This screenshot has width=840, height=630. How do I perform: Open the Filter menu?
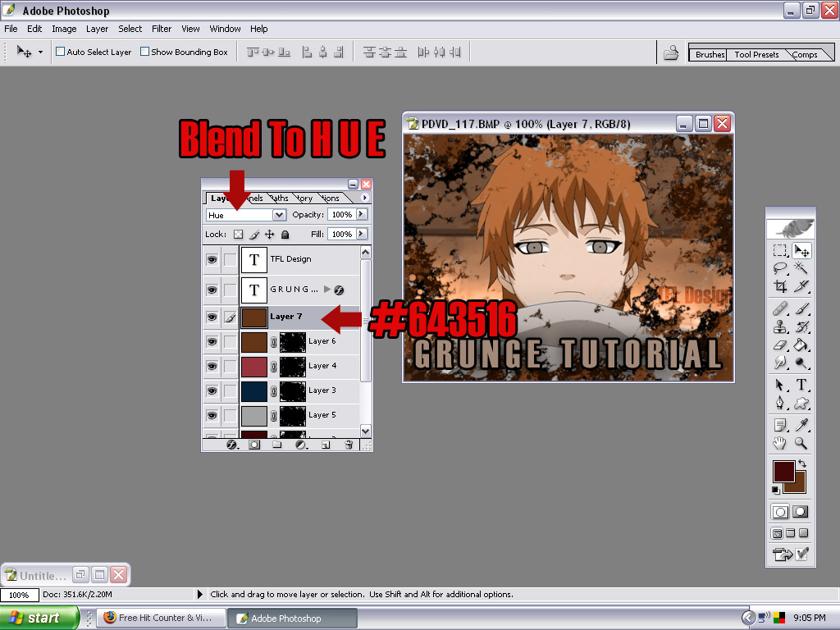(x=162, y=29)
